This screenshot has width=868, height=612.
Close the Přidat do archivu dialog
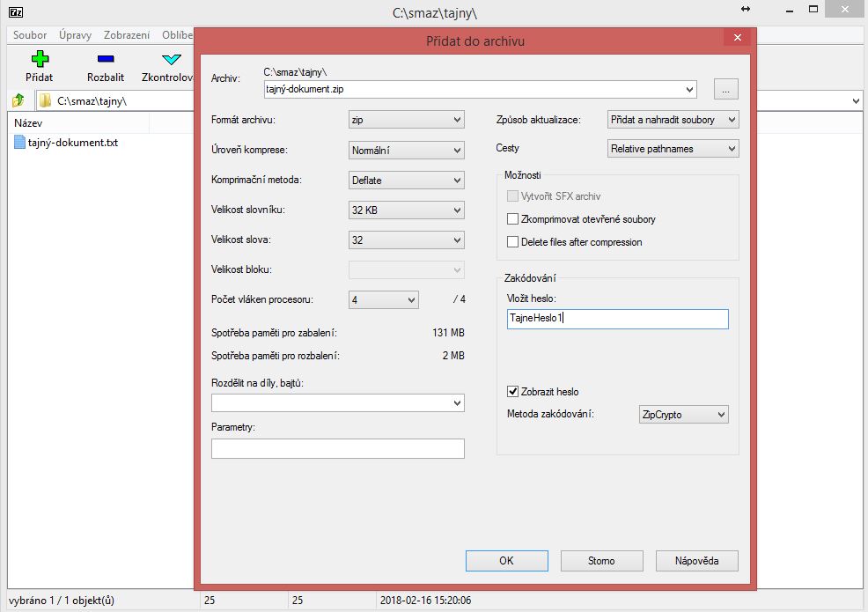pos(736,39)
